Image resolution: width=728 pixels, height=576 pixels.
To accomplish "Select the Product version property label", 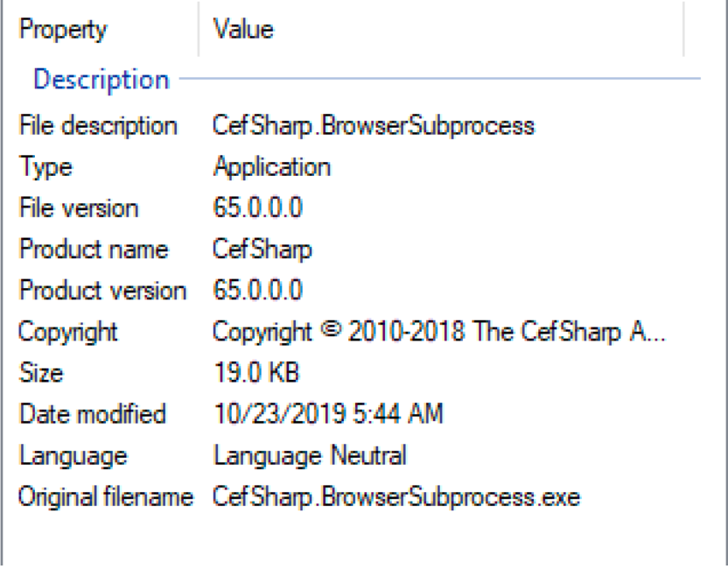I will pos(102,292).
